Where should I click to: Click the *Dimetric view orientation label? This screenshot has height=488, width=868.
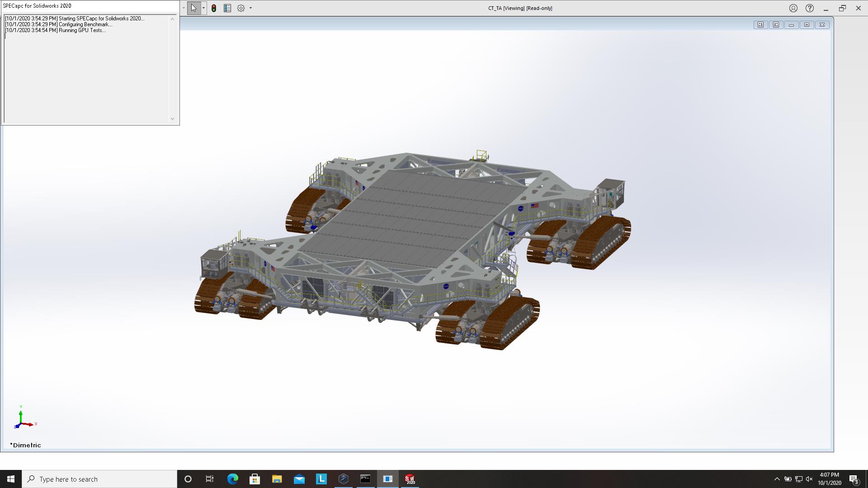pos(25,445)
